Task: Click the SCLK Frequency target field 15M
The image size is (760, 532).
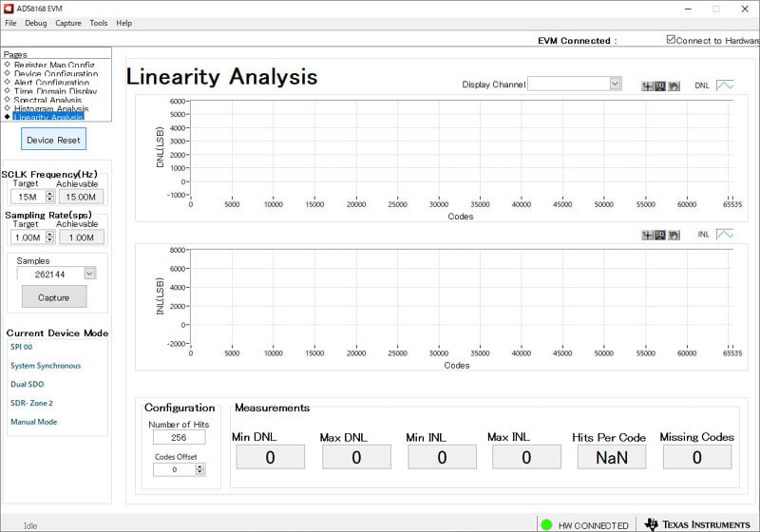Action: click(x=28, y=197)
